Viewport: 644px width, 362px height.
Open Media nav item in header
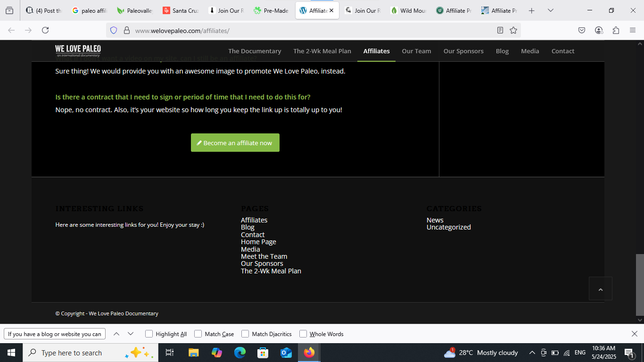(x=530, y=51)
